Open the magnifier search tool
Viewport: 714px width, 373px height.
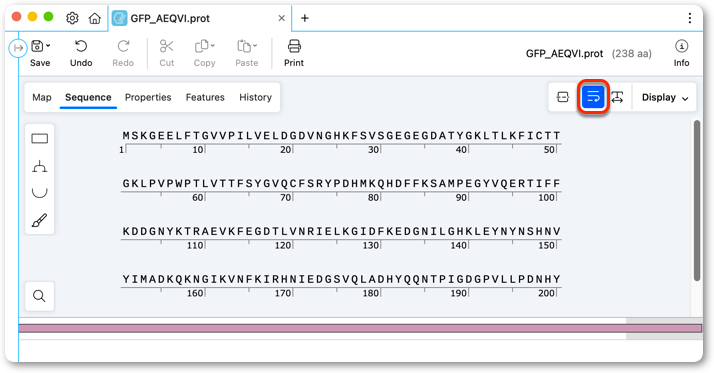(x=40, y=296)
